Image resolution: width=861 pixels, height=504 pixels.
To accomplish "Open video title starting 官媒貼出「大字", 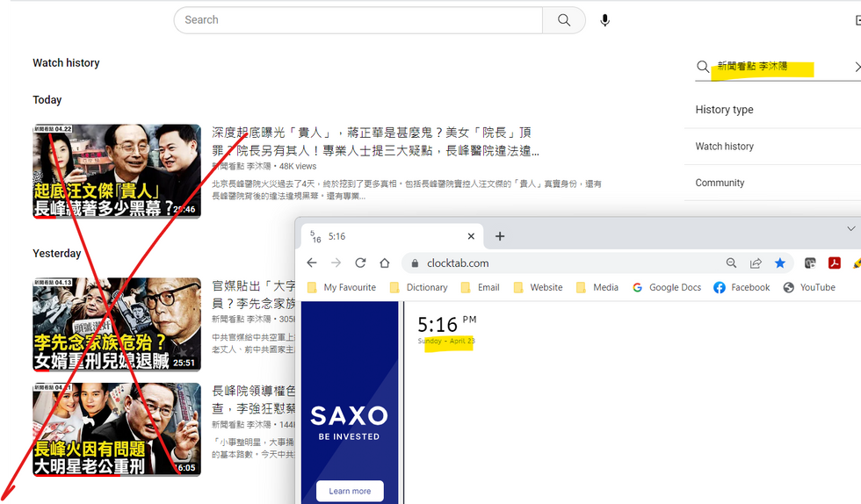I will 254,294.
